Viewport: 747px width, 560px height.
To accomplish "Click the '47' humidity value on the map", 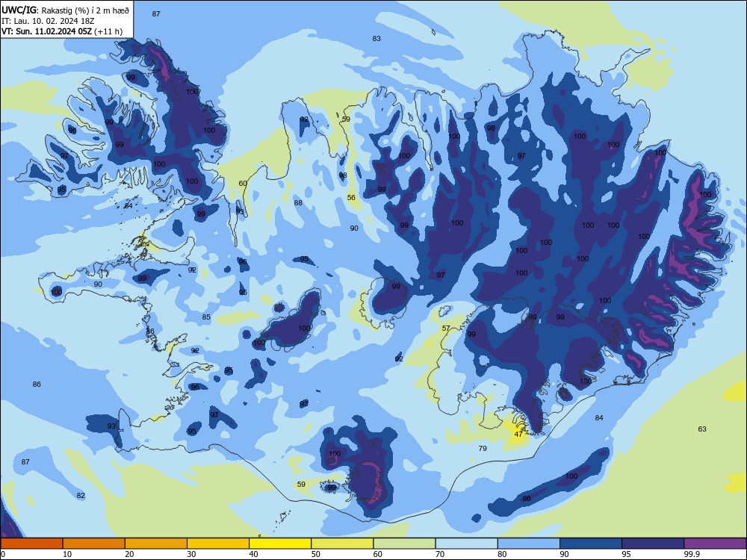I will click(x=518, y=434).
